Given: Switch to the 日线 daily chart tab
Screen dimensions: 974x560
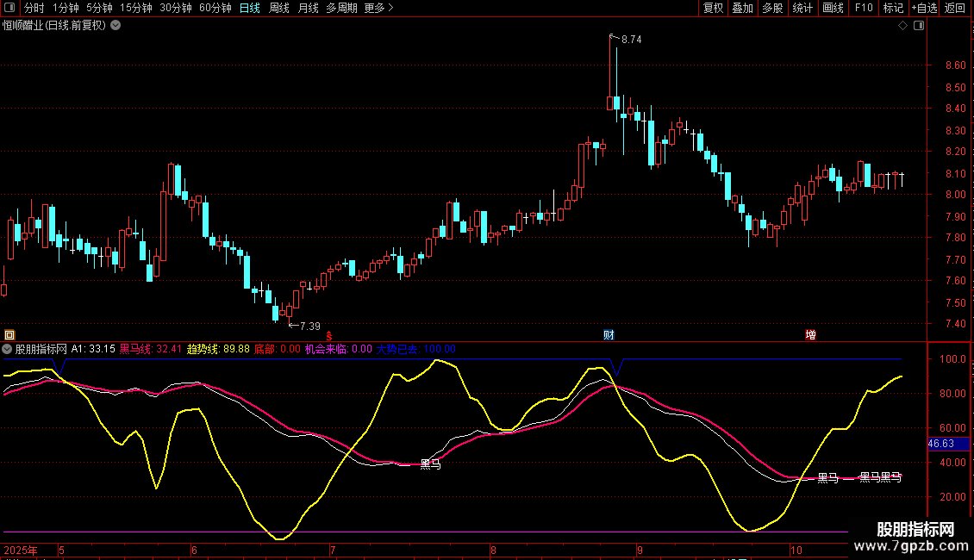Looking at the screenshot, I should point(249,8).
